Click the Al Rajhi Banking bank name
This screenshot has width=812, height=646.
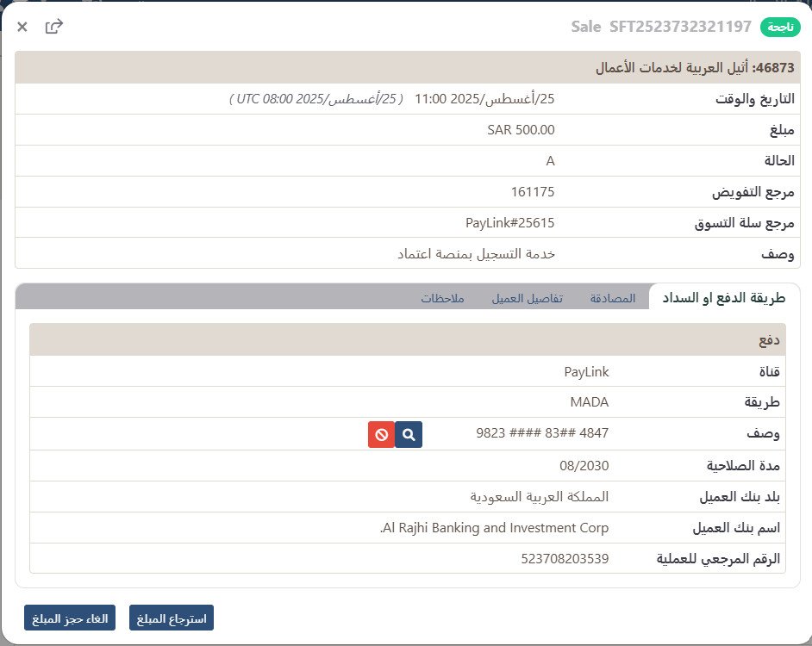(494, 527)
